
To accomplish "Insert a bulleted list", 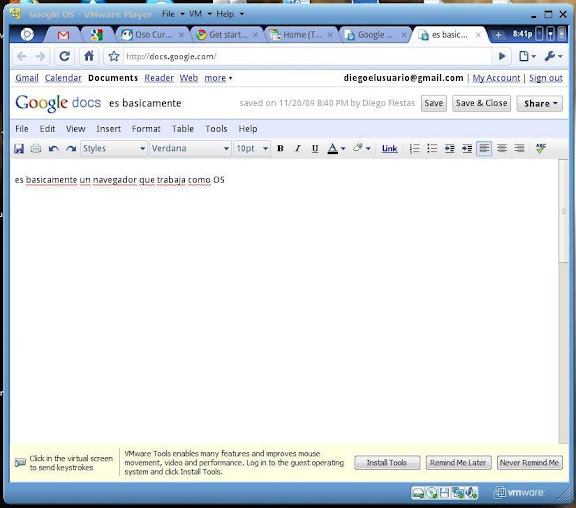I will pos(432,148).
